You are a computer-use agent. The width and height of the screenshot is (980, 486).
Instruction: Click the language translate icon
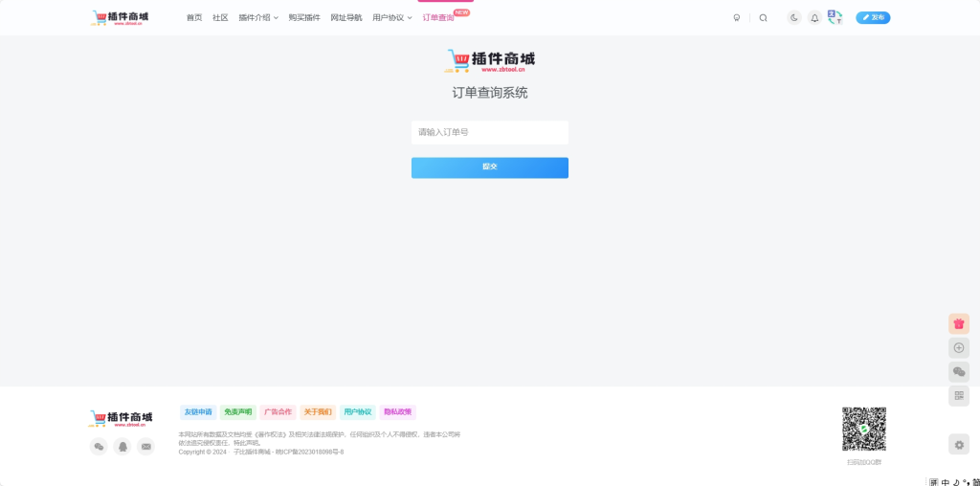(835, 17)
